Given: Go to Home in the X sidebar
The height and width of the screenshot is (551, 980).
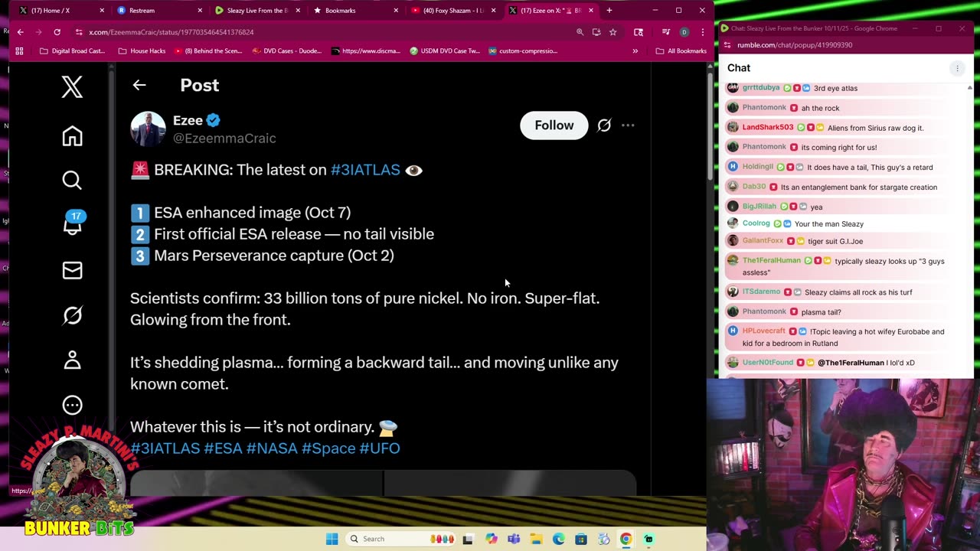Looking at the screenshot, I should coord(72,136).
